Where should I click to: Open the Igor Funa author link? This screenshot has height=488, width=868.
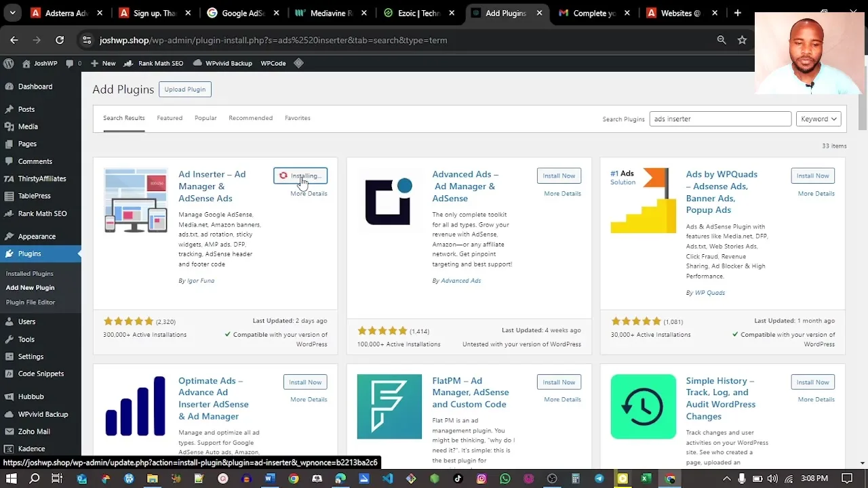[201, 281]
